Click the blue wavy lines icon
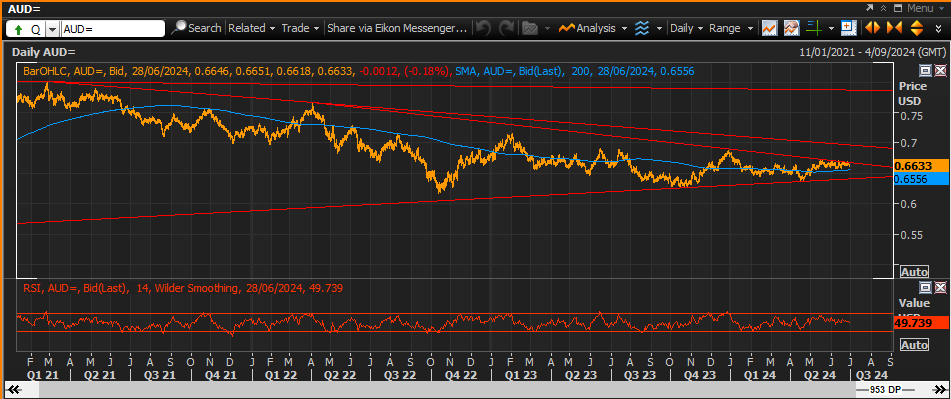This screenshot has height=399, width=951. click(x=642, y=28)
